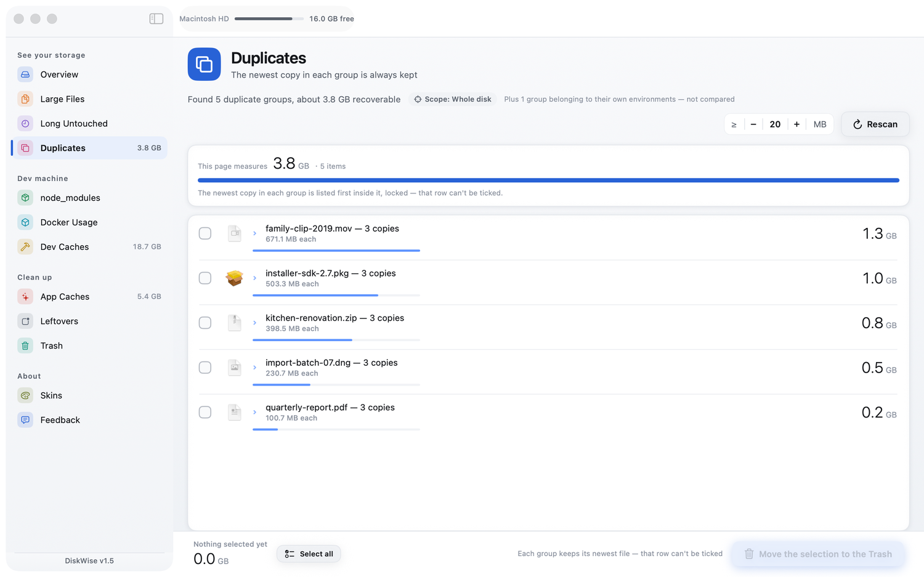Open Docker Usage page
This screenshot has height=577, width=924.
[89, 222]
